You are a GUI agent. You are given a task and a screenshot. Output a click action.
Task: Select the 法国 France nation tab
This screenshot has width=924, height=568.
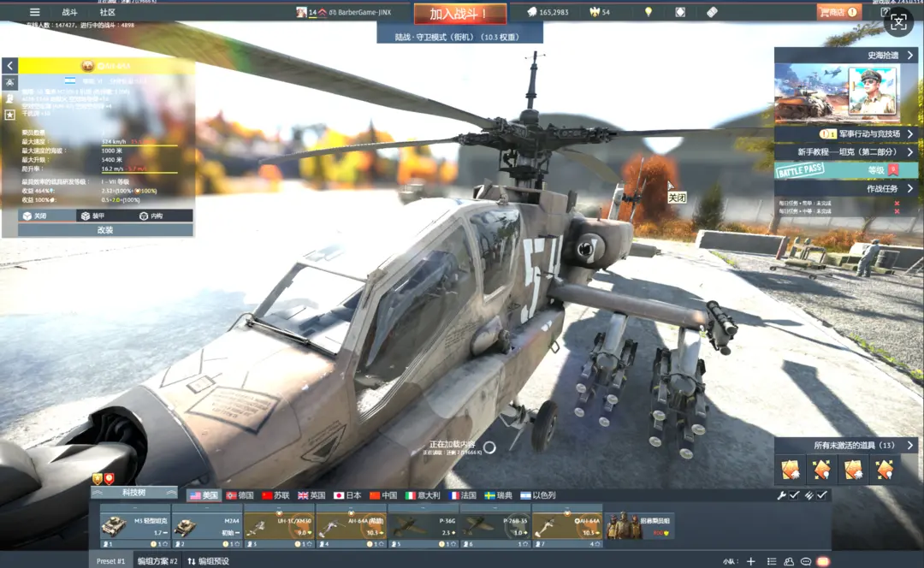463,495
